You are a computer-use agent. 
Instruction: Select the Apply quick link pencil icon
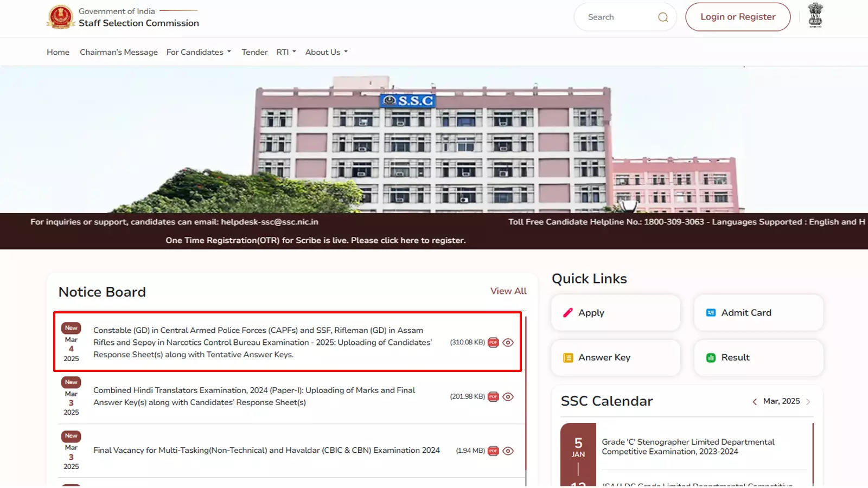[567, 312]
